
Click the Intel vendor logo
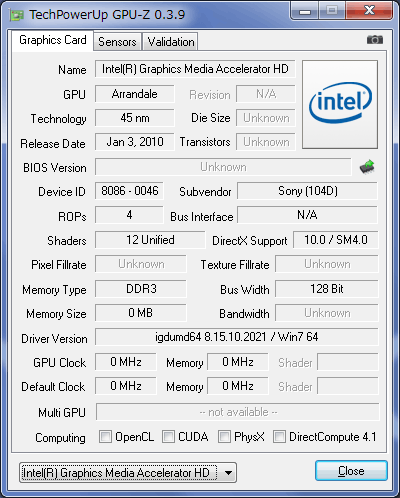click(x=340, y=104)
